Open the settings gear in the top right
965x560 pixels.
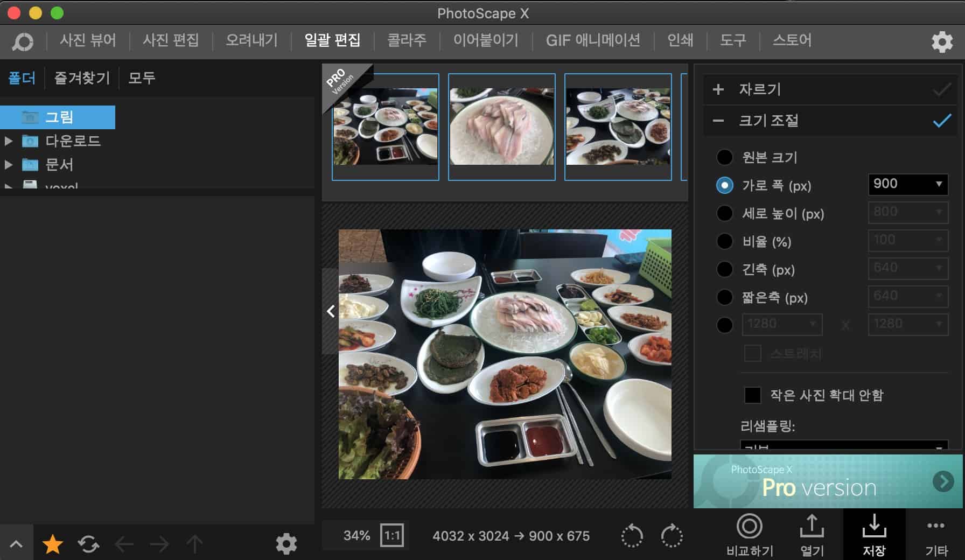click(x=942, y=40)
